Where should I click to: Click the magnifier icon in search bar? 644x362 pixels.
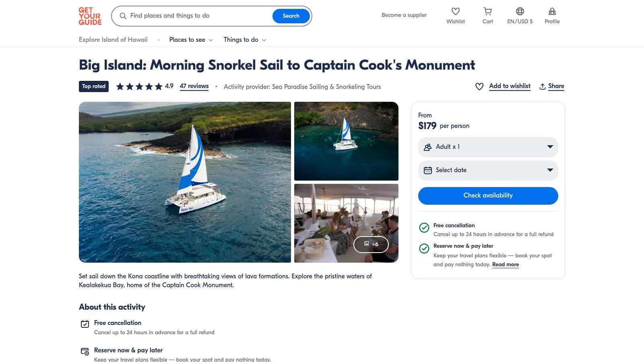[123, 16]
